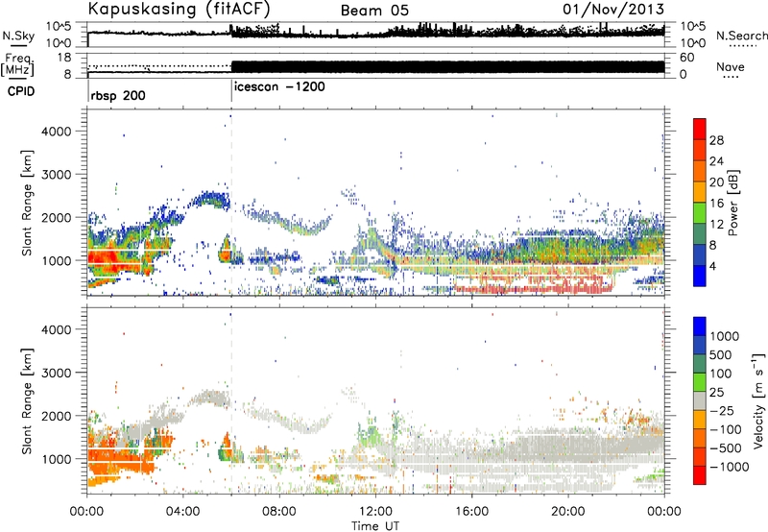Click the 'CPID' row label

(21, 91)
